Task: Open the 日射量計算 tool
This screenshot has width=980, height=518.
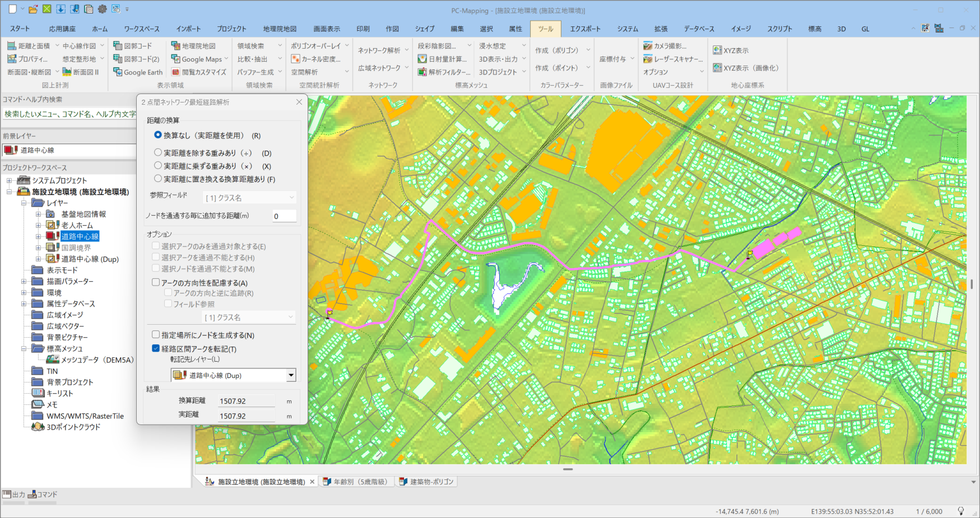Action: tap(422, 59)
